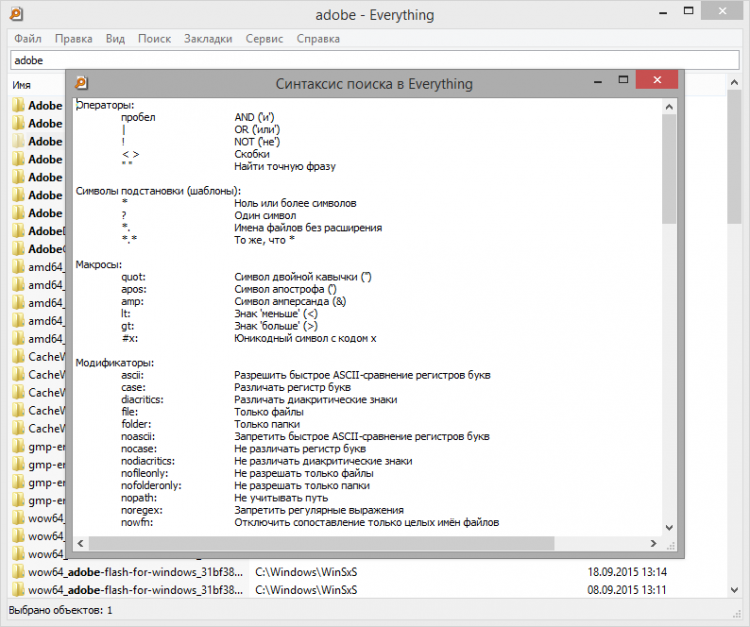Select the first Adobe folder icon
The height and width of the screenshot is (627, 750).
(18, 105)
